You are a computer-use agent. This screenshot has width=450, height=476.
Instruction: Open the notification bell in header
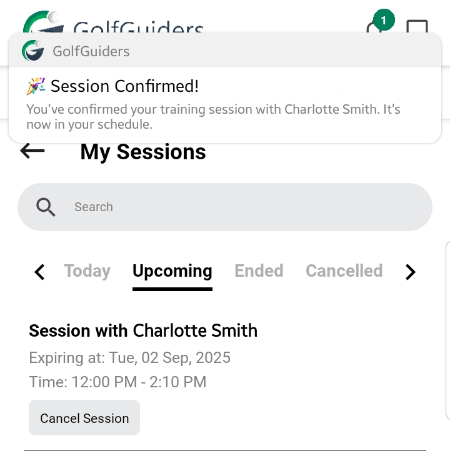[374, 29]
